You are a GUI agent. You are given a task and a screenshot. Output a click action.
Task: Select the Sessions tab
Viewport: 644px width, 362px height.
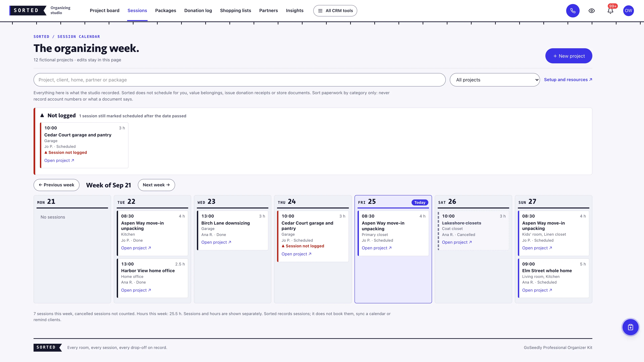point(137,11)
